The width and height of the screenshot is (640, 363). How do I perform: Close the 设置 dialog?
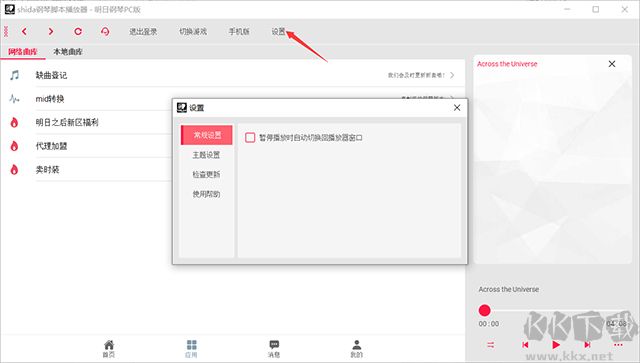tap(457, 107)
